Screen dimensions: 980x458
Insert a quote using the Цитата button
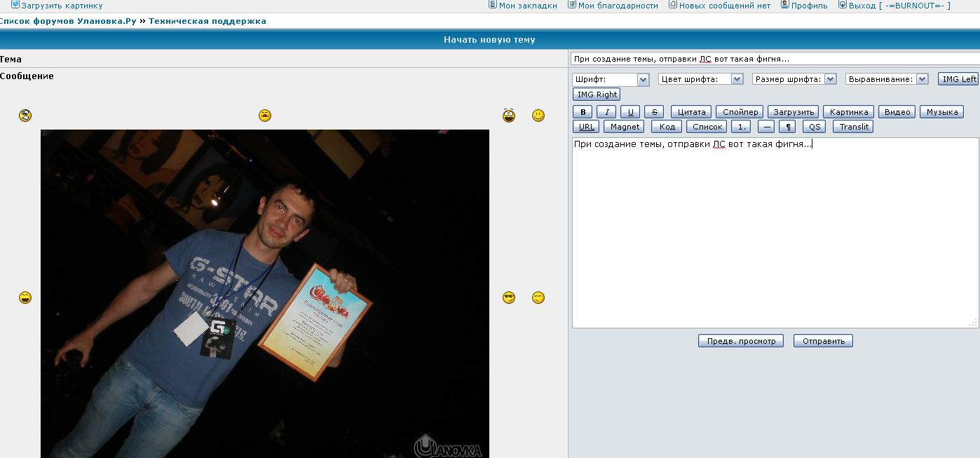pos(690,111)
